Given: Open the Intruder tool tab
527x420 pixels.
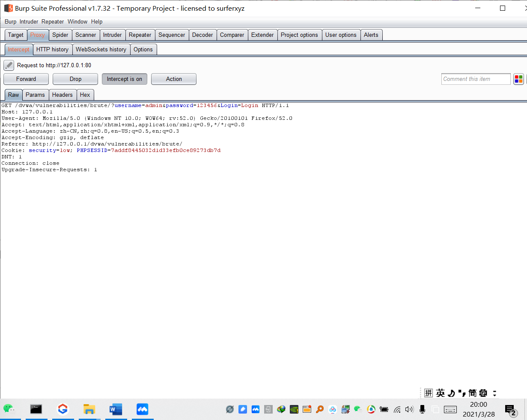Looking at the screenshot, I should click(112, 35).
